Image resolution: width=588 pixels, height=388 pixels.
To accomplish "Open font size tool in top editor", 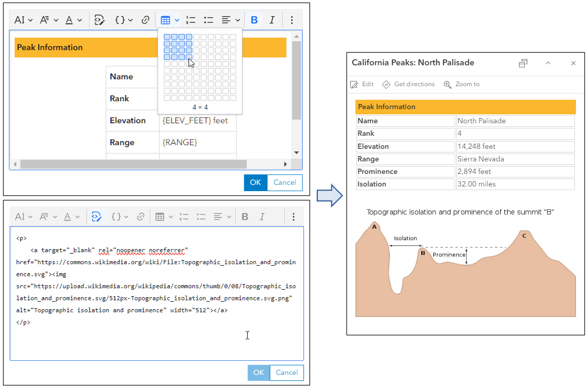I will tap(19, 20).
